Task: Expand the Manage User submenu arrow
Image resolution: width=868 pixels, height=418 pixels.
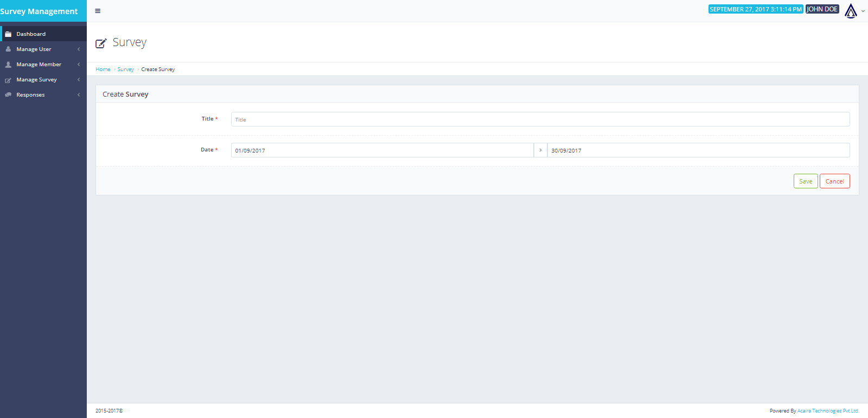Action: coord(79,49)
